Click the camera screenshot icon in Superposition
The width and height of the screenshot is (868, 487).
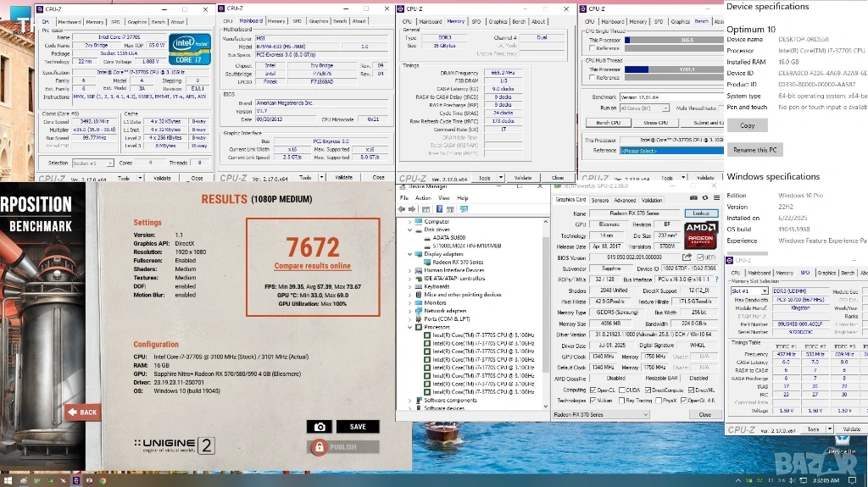click(319, 427)
